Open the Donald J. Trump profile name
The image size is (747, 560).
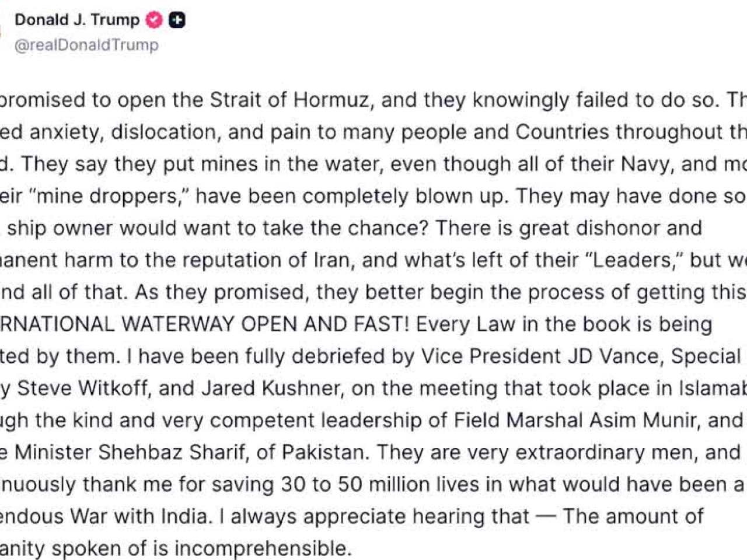[77, 20]
